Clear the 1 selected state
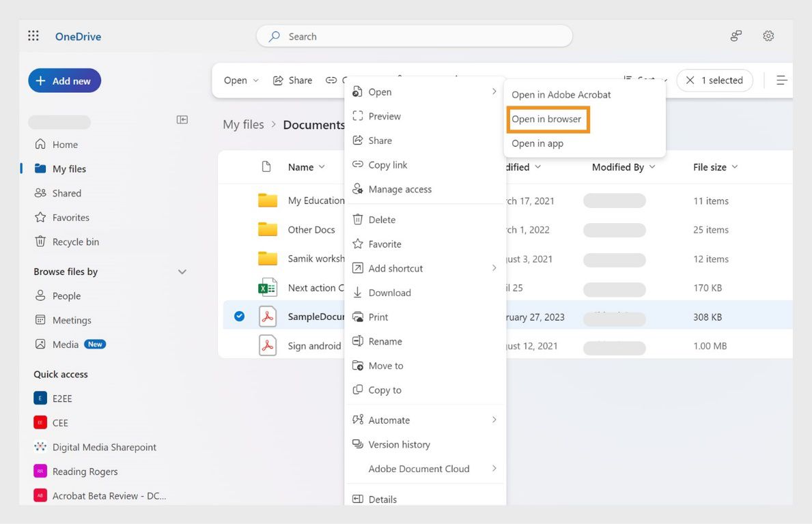This screenshot has height=524, width=812. click(x=692, y=80)
